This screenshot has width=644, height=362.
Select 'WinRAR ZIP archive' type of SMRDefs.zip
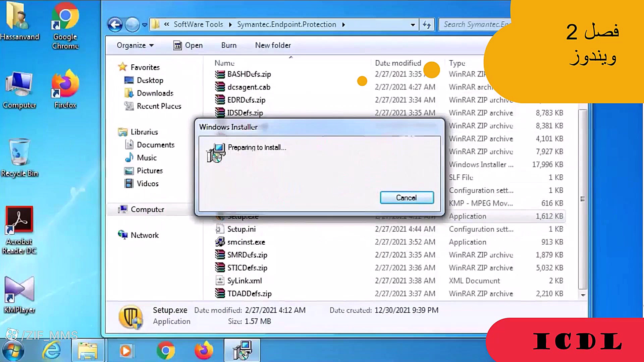pyautogui.click(x=481, y=255)
